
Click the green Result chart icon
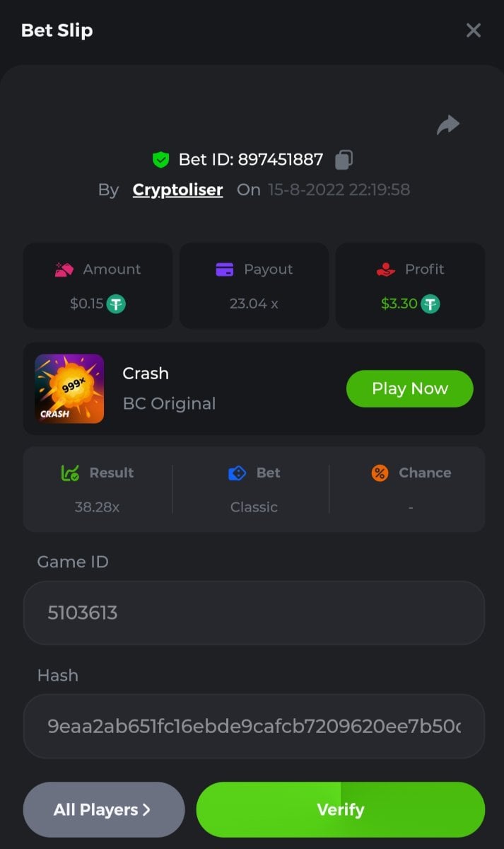tap(70, 473)
